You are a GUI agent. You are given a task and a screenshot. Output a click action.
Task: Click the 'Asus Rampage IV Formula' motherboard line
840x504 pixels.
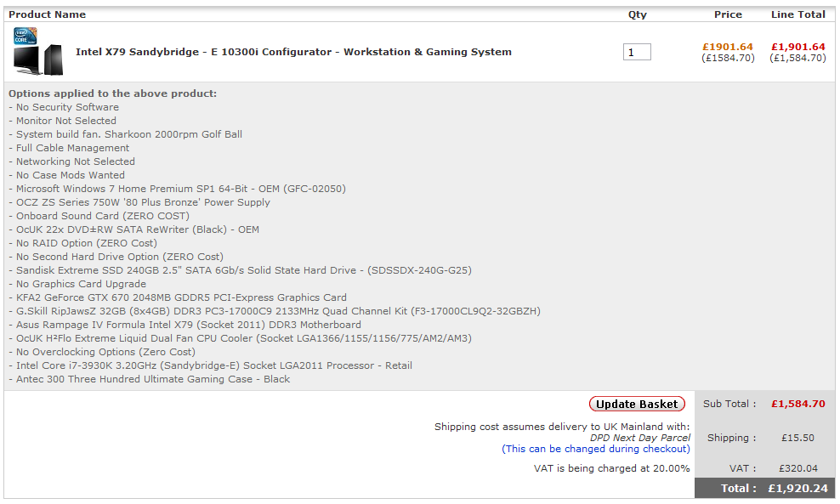coord(184,326)
